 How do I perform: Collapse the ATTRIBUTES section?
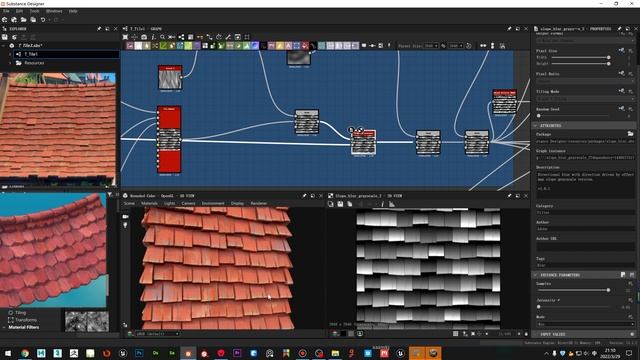coord(535,125)
